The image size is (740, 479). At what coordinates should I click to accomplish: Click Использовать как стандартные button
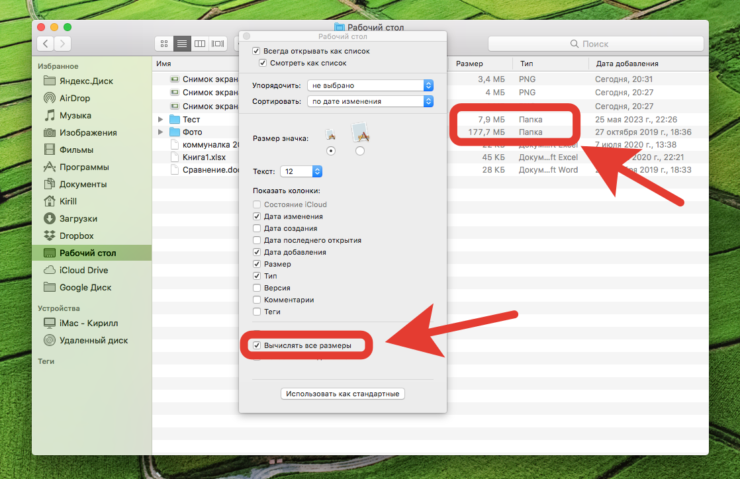[343, 394]
